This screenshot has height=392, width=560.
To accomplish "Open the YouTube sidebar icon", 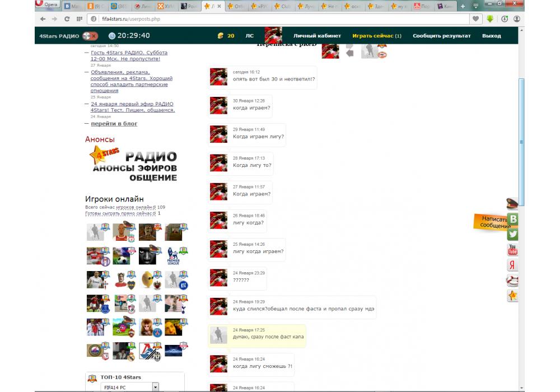I will (x=512, y=250).
